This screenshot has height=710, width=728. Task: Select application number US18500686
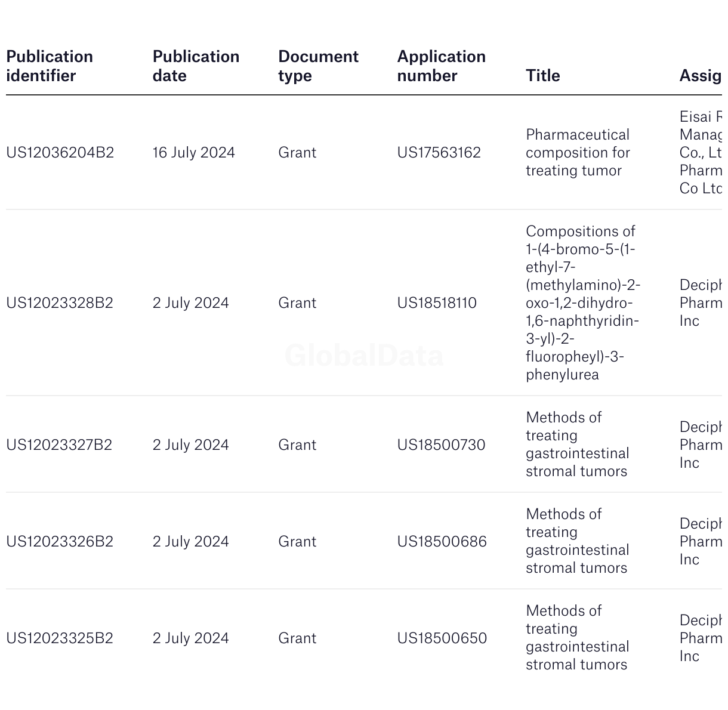tap(442, 542)
